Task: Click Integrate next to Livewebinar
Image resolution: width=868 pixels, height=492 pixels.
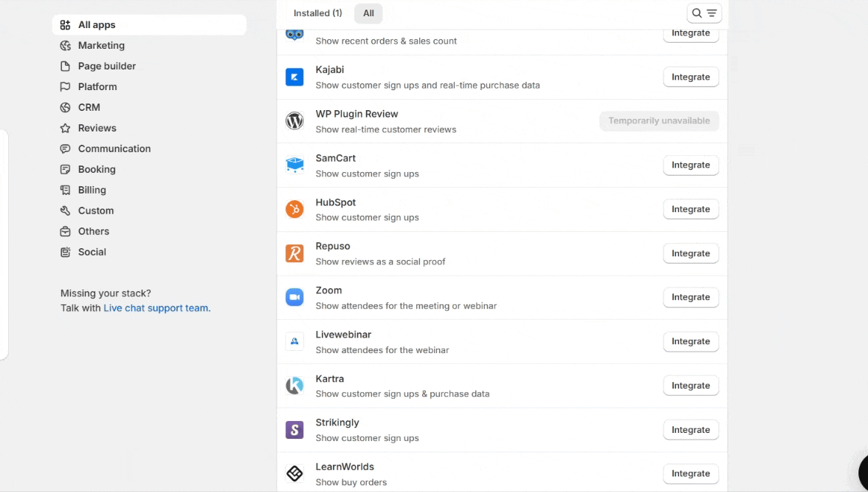Action: click(x=690, y=341)
